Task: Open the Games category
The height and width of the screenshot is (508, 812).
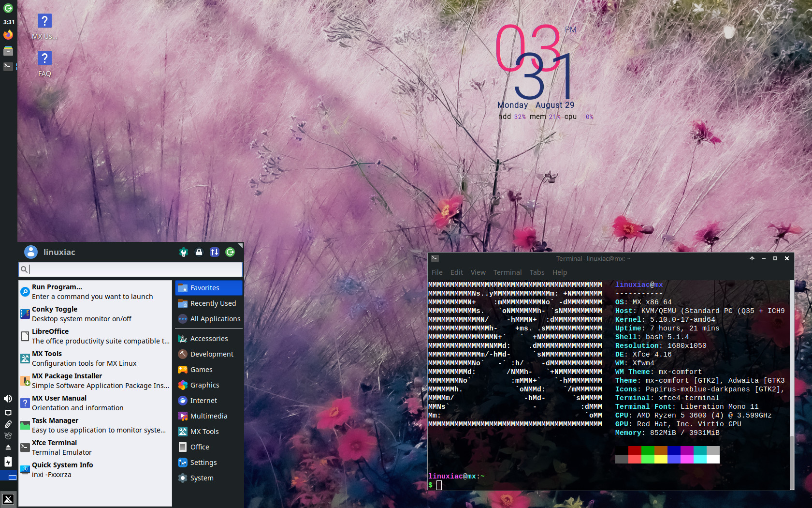Action: pyautogui.click(x=209, y=370)
